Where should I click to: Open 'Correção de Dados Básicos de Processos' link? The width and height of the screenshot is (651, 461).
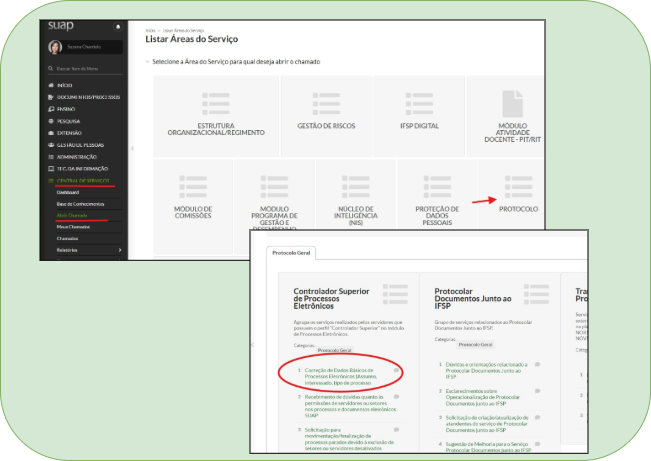341,376
